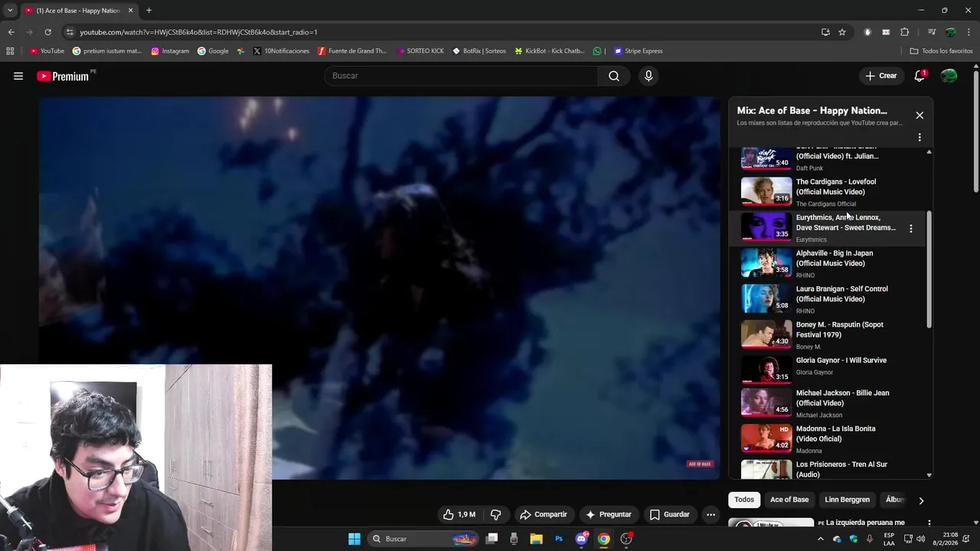This screenshot has width=980, height=551.
Task: Close the Ace of Base tab
Action: coord(130,11)
